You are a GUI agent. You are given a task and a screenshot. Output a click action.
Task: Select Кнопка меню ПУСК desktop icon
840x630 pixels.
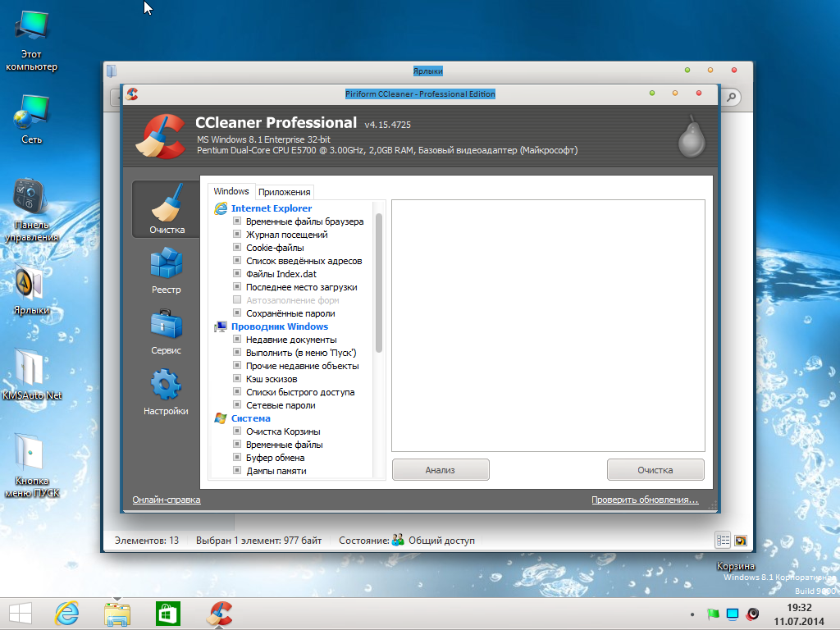pyautogui.click(x=32, y=466)
